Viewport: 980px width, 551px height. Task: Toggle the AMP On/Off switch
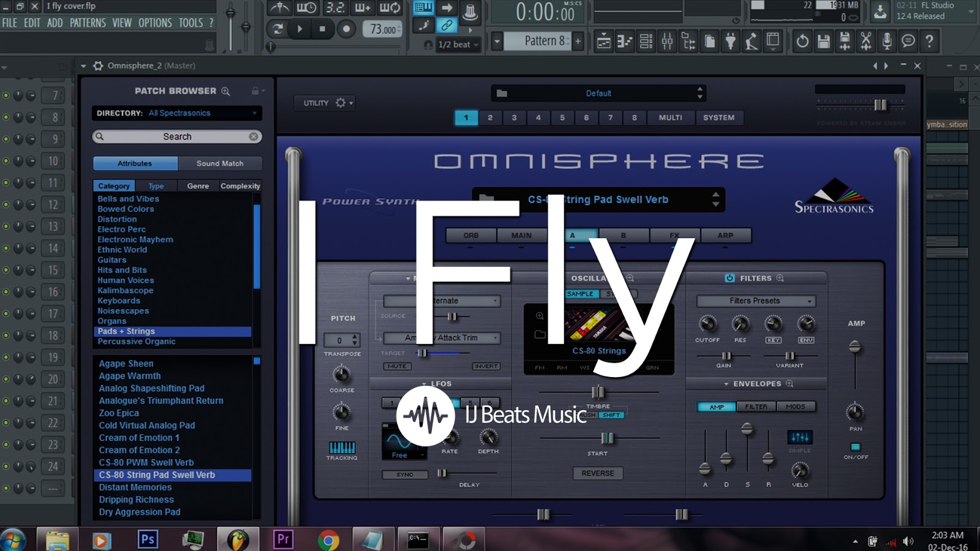856,447
